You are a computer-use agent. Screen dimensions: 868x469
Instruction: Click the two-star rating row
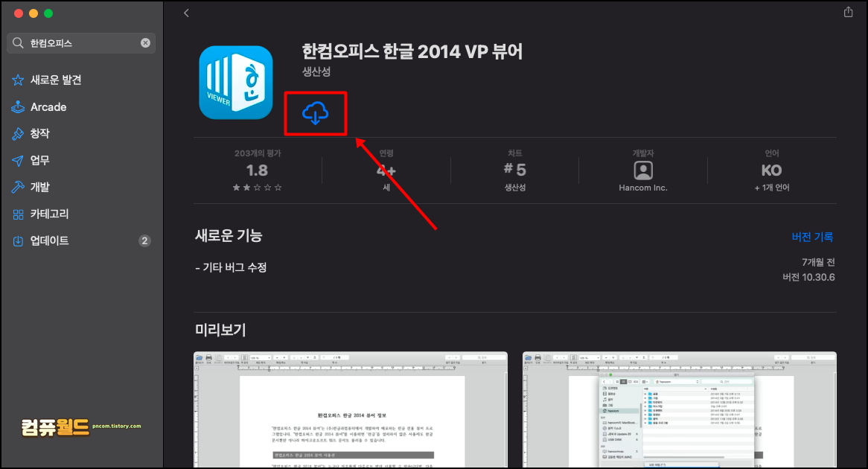[x=257, y=188]
